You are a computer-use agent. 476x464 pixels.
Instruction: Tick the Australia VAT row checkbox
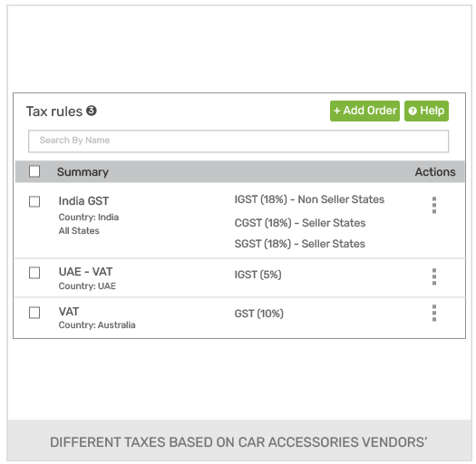[x=34, y=313]
